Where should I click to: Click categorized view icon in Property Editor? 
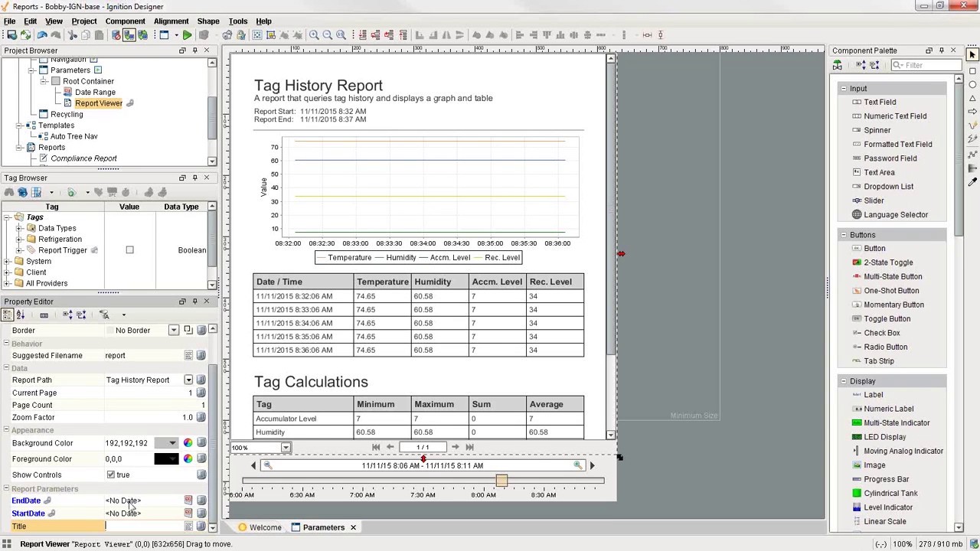coord(8,315)
